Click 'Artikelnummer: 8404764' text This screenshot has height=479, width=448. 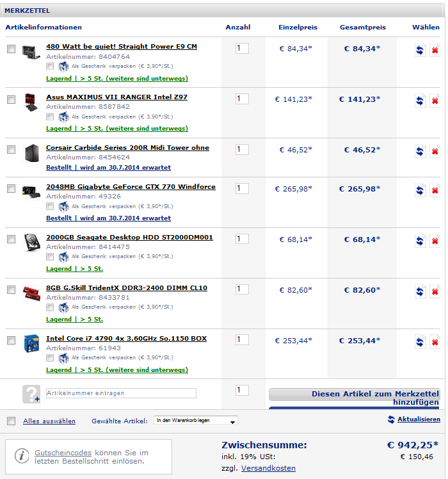(x=88, y=56)
